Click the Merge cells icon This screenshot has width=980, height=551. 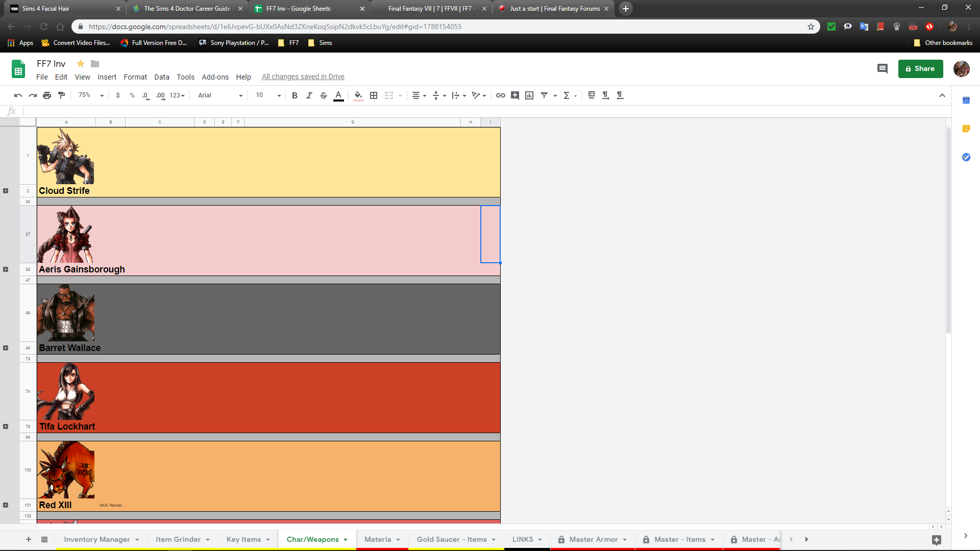click(389, 95)
